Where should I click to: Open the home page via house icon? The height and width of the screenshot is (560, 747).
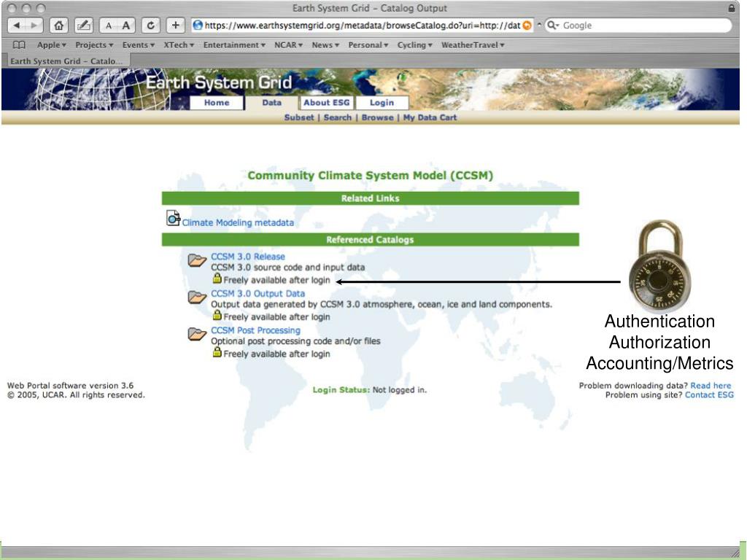(x=58, y=26)
